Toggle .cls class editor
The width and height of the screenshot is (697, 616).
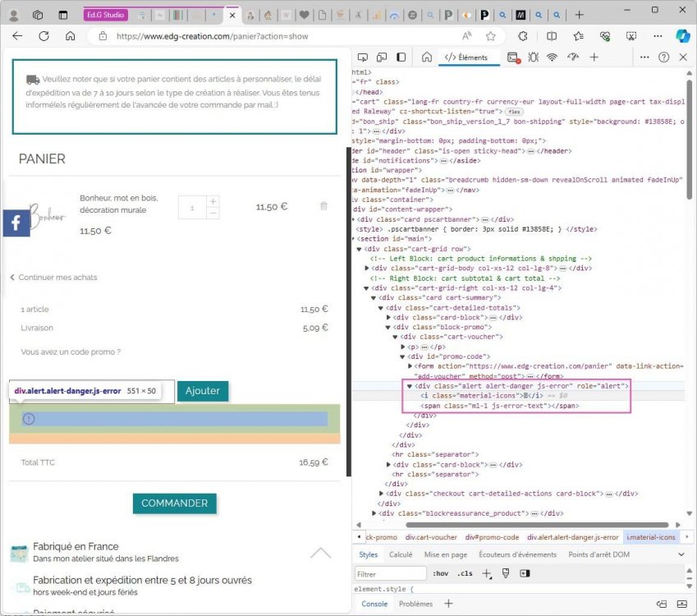coord(465,573)
